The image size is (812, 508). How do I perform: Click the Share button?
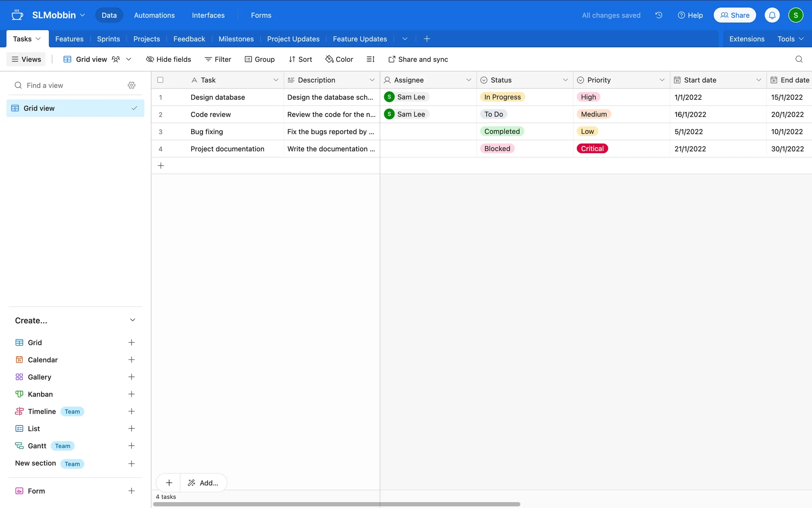735,15
